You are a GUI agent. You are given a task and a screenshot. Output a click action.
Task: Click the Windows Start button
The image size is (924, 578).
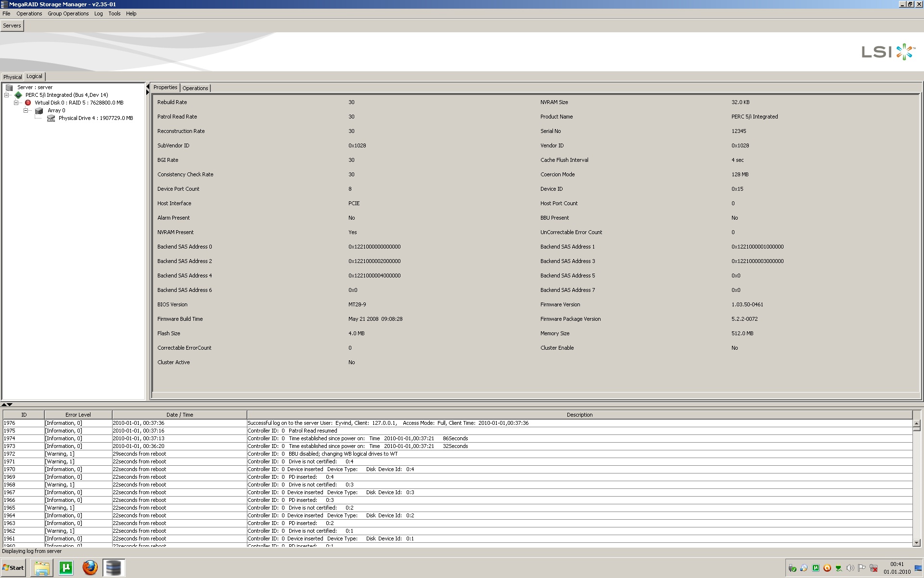(x=13, y=568)
